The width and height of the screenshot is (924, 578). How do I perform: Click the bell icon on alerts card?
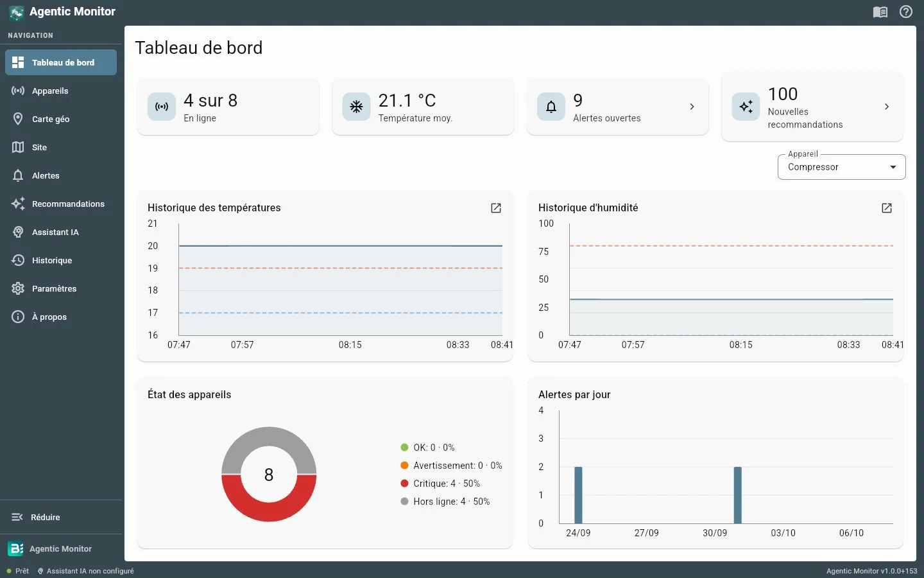point(551,107)
